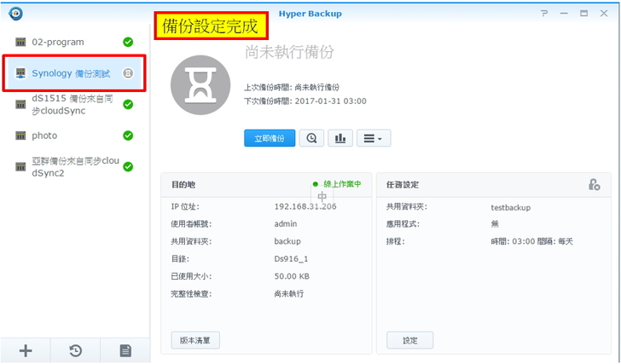The height and width of the screenshot is (364, 621).
Task: Click green status check next to 02-program
Action: 128,42
